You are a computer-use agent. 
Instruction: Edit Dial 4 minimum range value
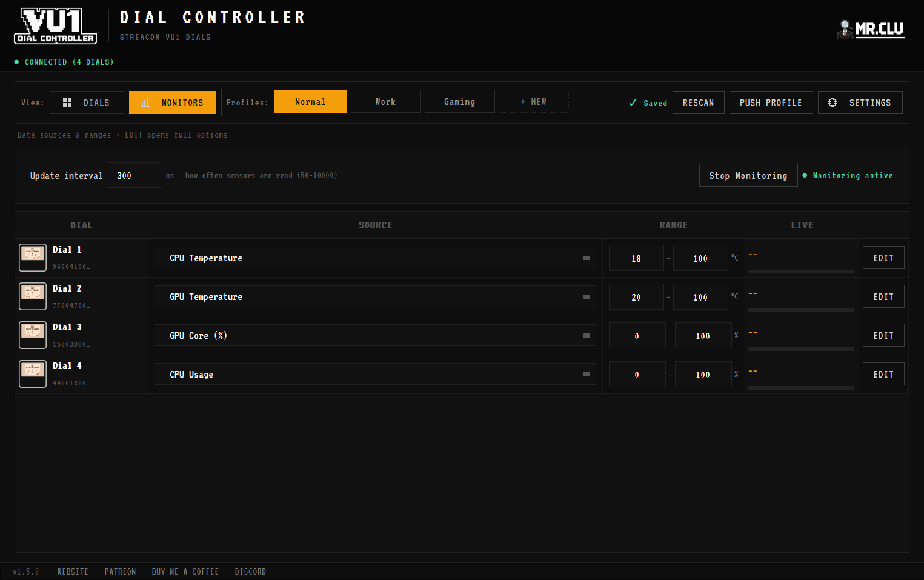click(x=637, y=374)
